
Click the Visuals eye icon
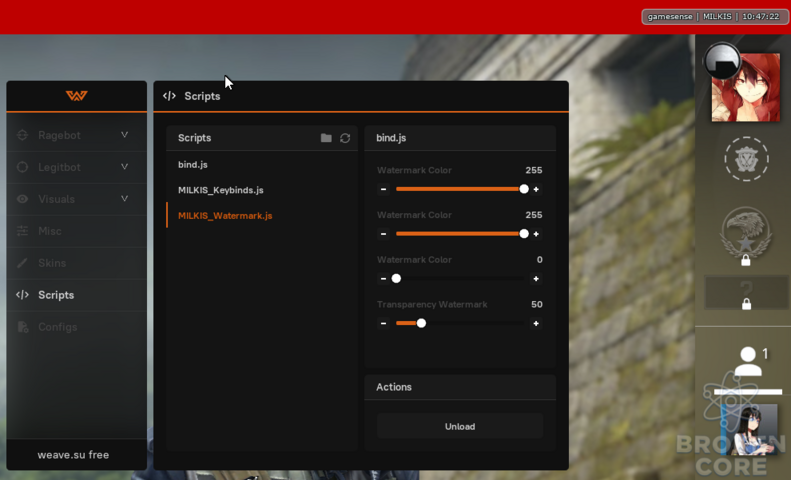[x=22, y=199]
